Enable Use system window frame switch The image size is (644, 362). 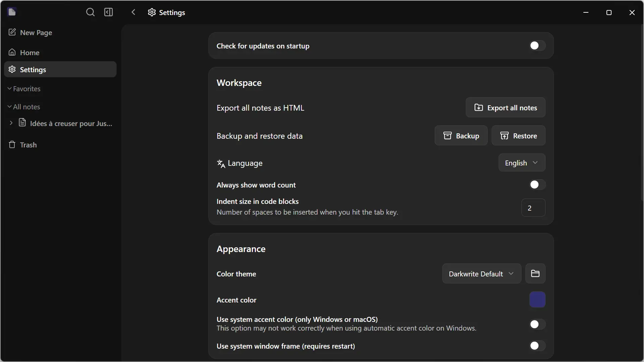(537, 346)
